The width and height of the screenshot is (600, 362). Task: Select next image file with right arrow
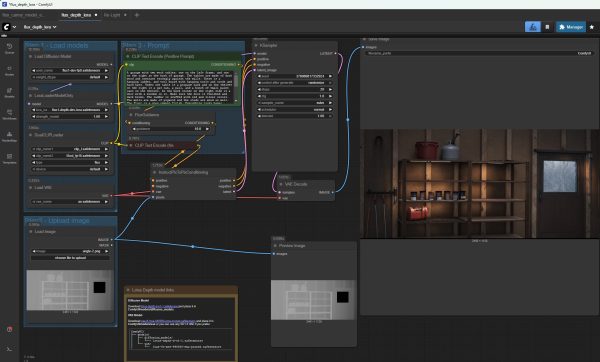click(x=106, y=251)
